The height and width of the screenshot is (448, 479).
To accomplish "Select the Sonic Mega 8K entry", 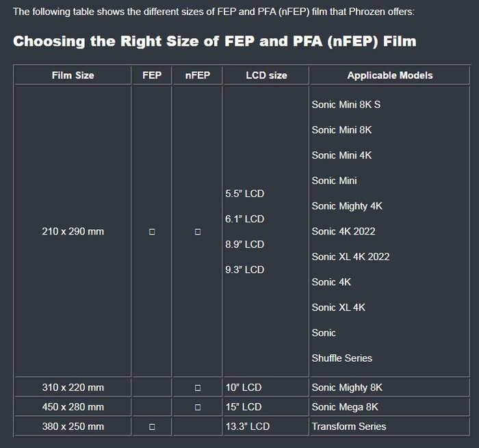I will tap(344, 407).
